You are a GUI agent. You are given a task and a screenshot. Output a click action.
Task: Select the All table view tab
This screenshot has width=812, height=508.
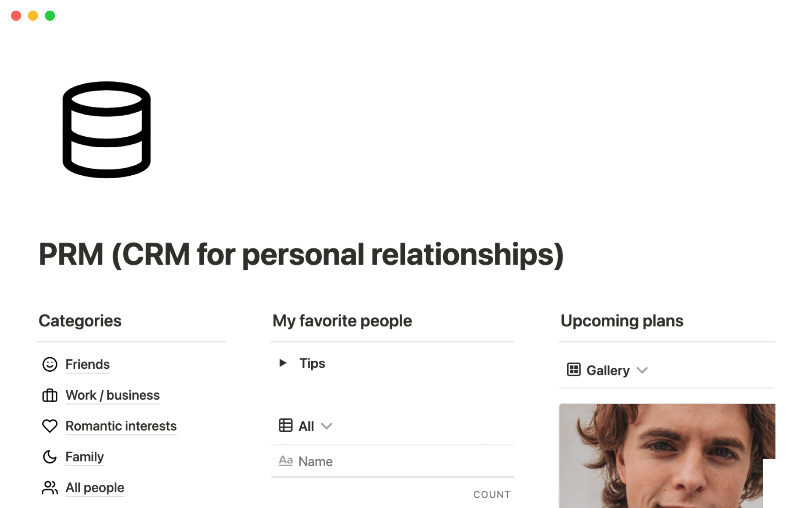coord(306,426)
